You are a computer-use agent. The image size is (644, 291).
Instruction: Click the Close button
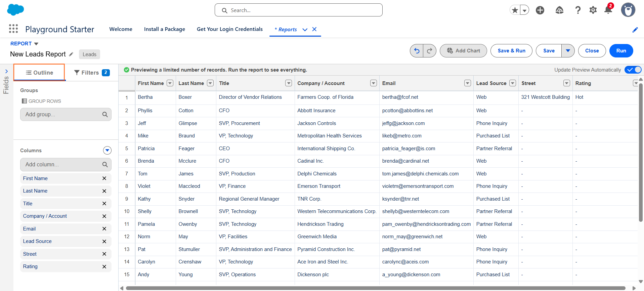(x=592, y=51)
